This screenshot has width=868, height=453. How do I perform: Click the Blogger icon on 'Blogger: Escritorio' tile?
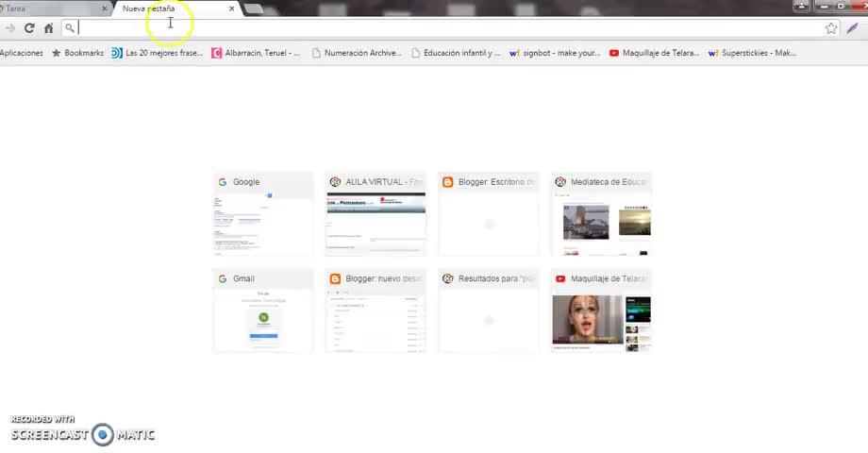pyautogui.click(x=448, y=181)
